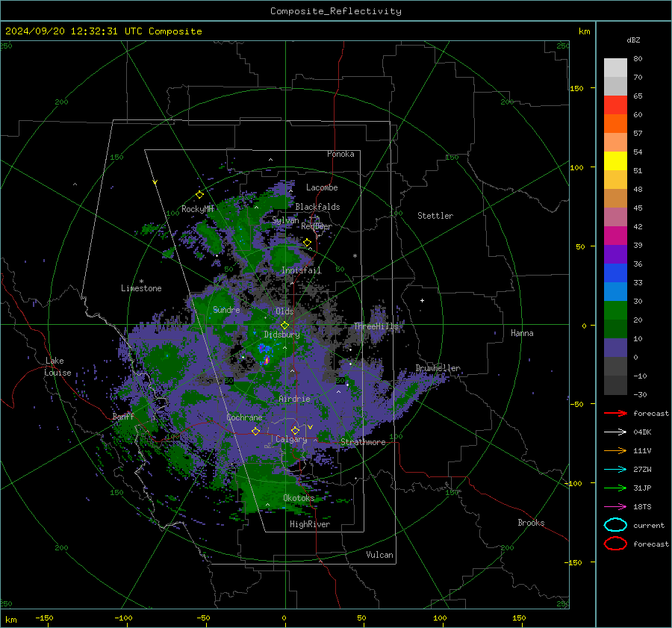672x628 pixels.
Task: Pick the bright blue 33-36 dBZ swatch
Action: 615,273
